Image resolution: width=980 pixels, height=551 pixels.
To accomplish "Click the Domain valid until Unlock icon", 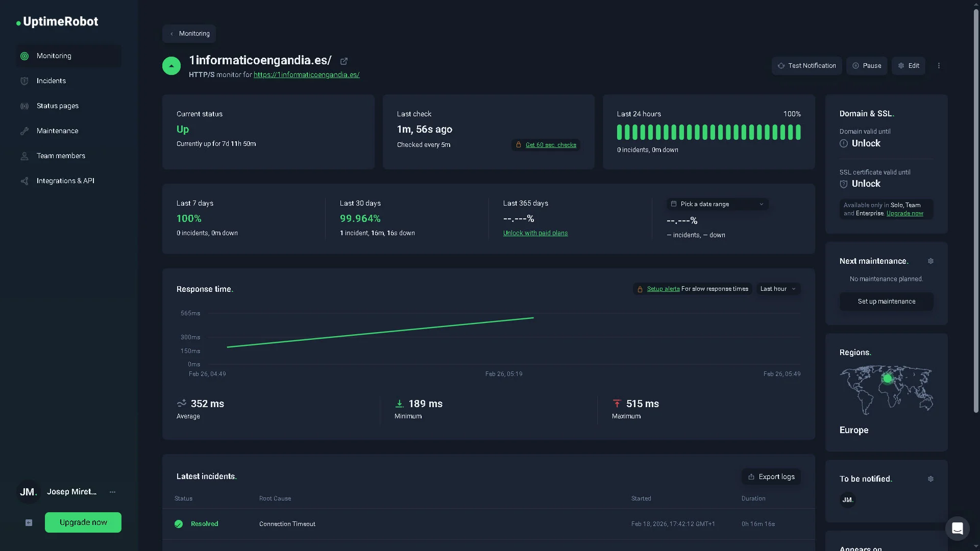I will point(844,144).
